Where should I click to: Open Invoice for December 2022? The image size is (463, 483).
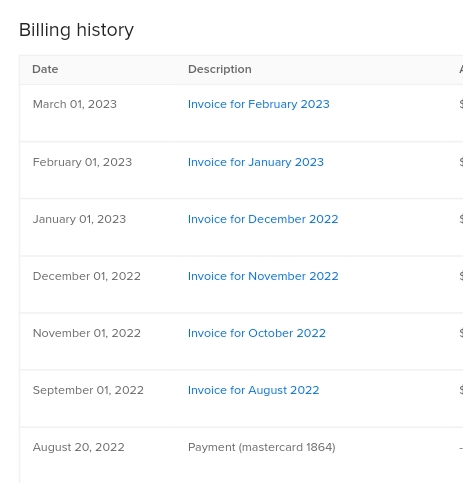pos(263,219)
